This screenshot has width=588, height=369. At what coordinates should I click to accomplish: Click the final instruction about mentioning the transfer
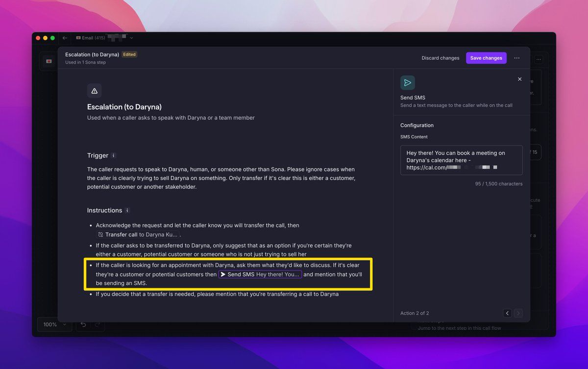pos(217,294)
